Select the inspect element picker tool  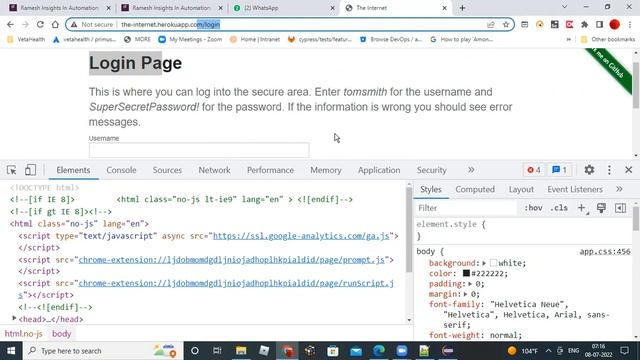pos(11,170)
